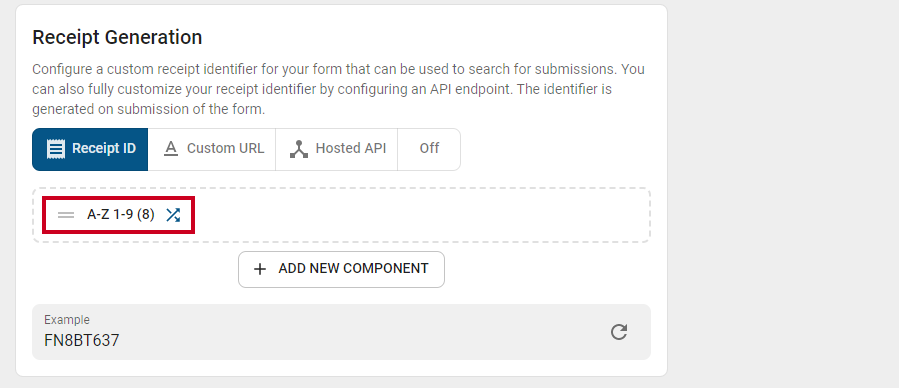
Task: Click the FN8BT637 example value
Action: 81,340
